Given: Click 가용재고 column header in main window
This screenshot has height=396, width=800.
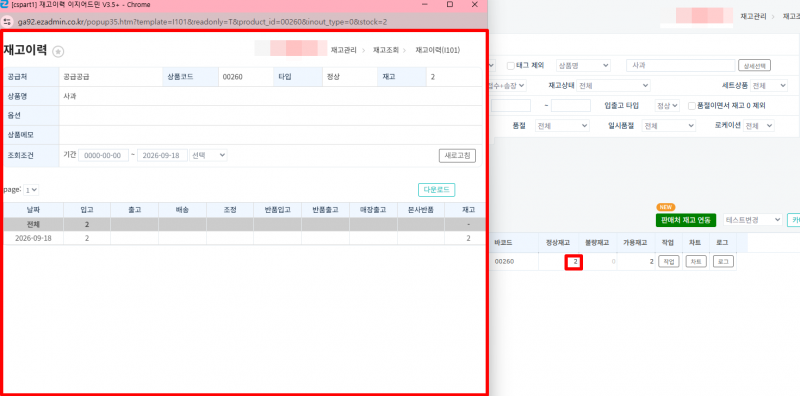Looking at the screenshot, I should pyautogui.click(x=636, y=243).
